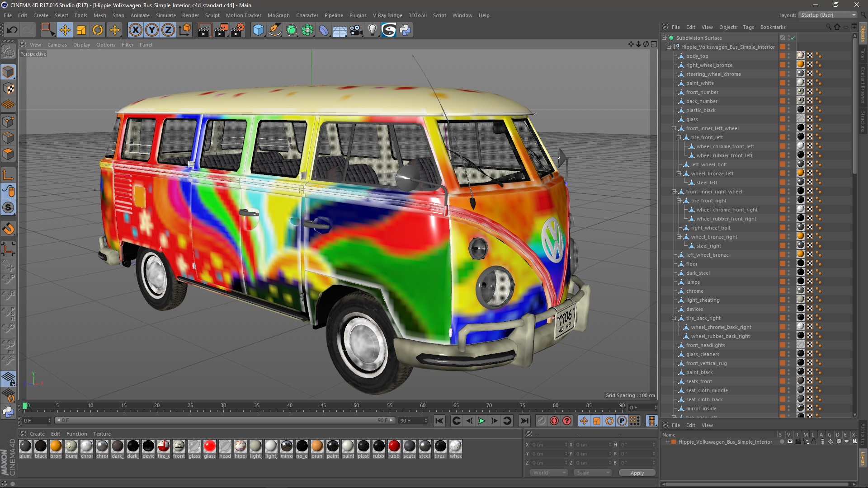Open the World coordinate system dropdown
Viewport: 868px width, 488px height.
pos(548,473)
